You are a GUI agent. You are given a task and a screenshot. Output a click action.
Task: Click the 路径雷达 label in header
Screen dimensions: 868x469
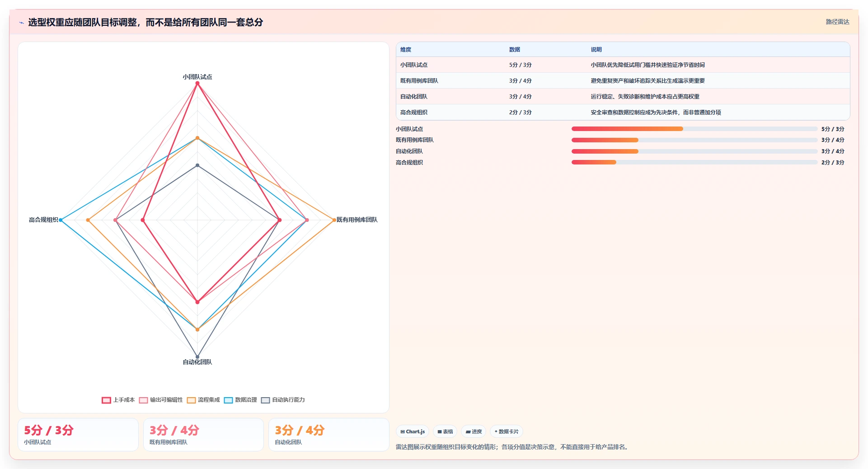click(837, 22)
